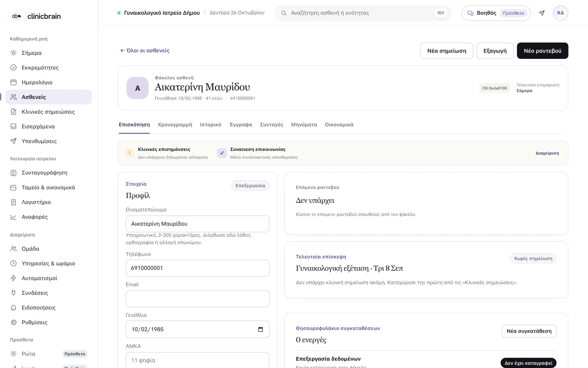
Task: Click the Ασθενείς sidebar item
Action: click(49, 97)
